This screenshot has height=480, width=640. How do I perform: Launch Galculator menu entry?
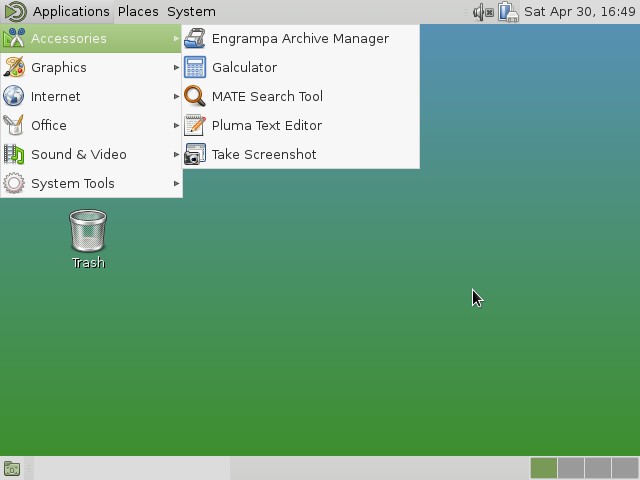pos(301,67)
